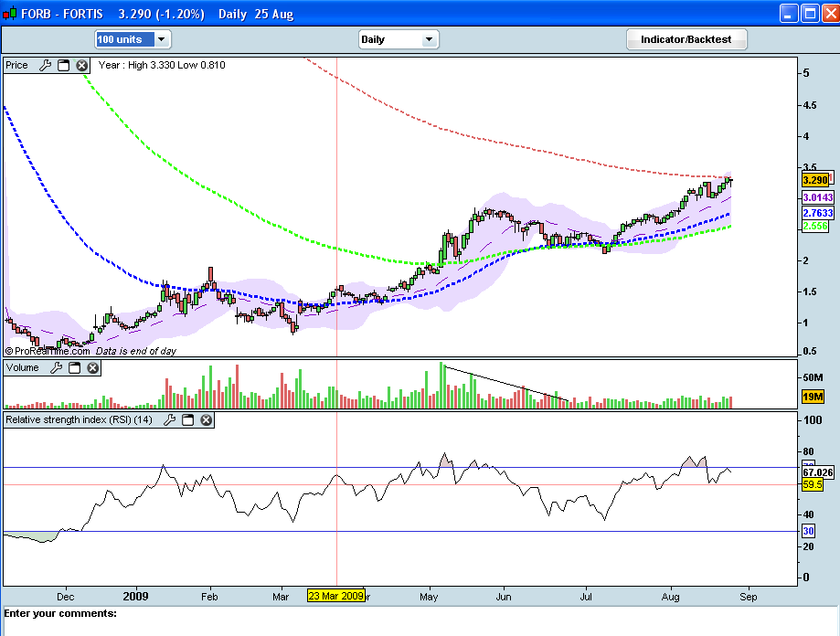The height and width of the screenshot is (636, 840).
Task: Maximize the Price panel
Action: pos(63,65)
